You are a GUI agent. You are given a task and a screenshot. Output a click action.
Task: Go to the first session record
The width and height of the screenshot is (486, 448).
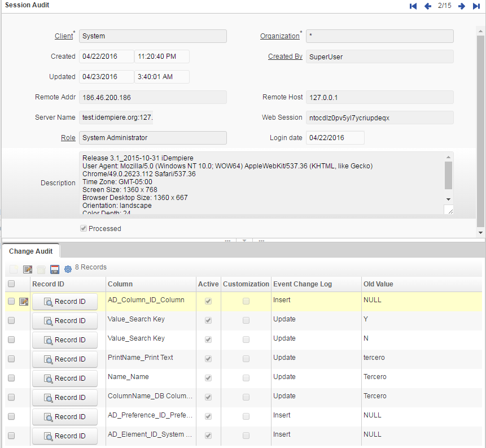(413, 6)
